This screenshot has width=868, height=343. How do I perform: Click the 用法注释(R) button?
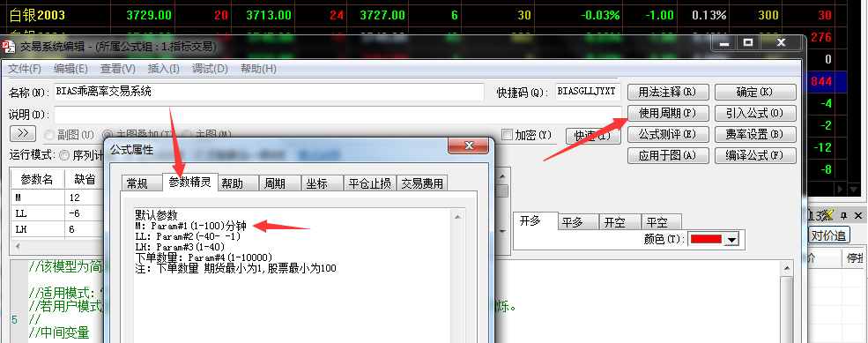[668, 92]
